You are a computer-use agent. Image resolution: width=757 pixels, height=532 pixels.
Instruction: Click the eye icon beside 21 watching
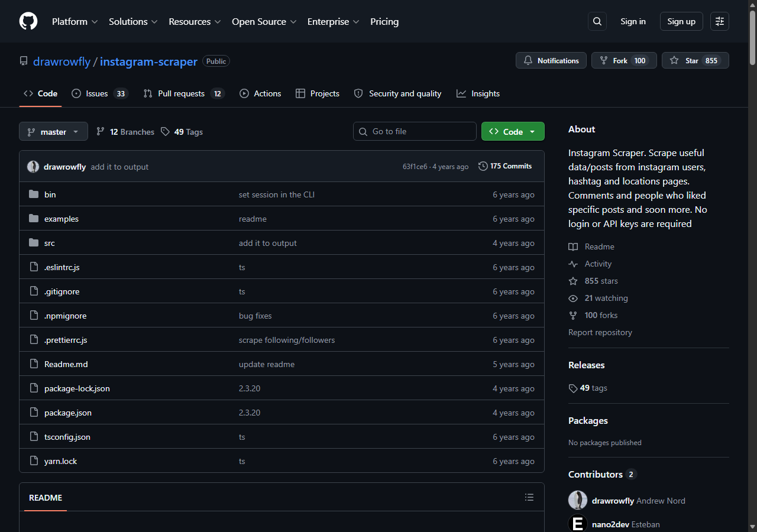point(573,298)
